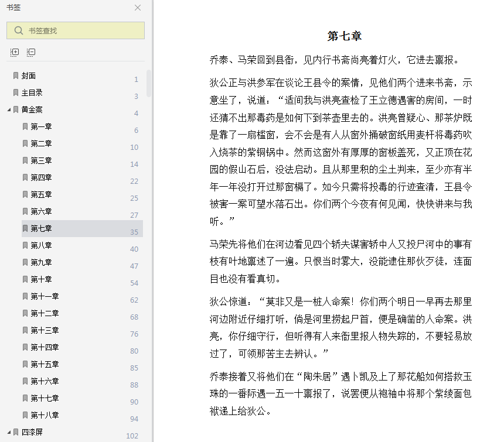Go to 第三章 bookmark
The image size is (504, 442).
click(x=41, y=160)
